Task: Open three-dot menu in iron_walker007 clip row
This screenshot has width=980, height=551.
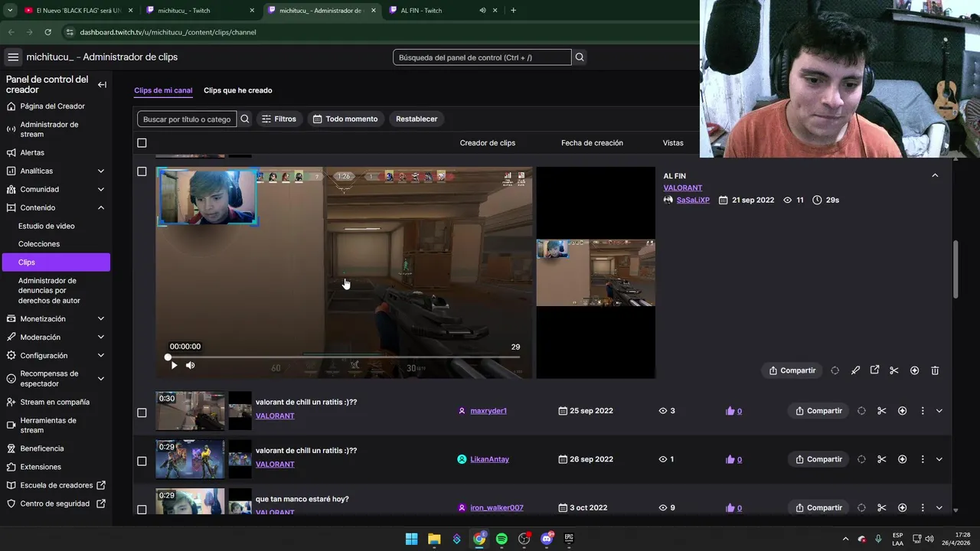Action: (x=923, y=507)
